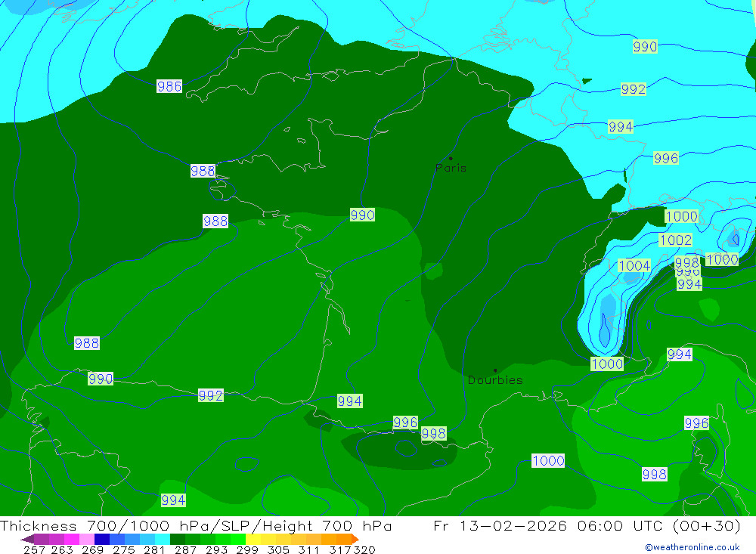
Task: Click the map title 'Thickness 700/1000 hPa/SLP/Height 700 hPa'
Action: (196, 525)
